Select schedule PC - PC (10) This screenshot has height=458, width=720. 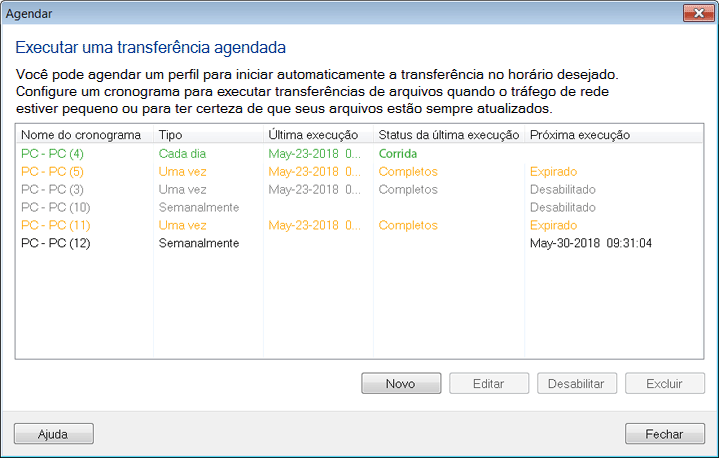[56, 208]
